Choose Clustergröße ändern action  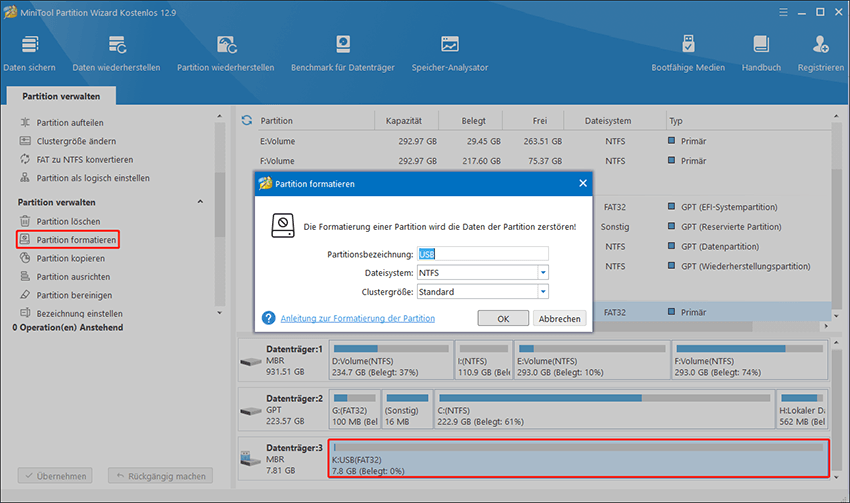click(x=76, y=141)
